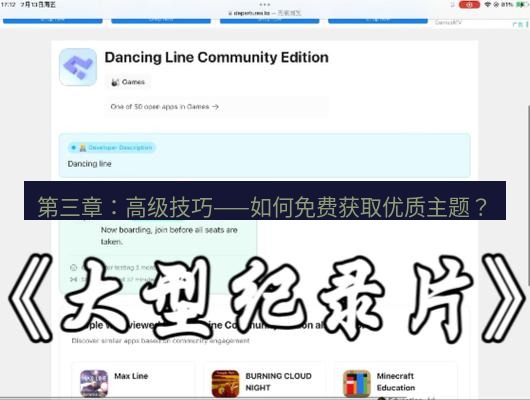
Task: Tap the Wi-Fi status icon
Action: click(487, 4)
